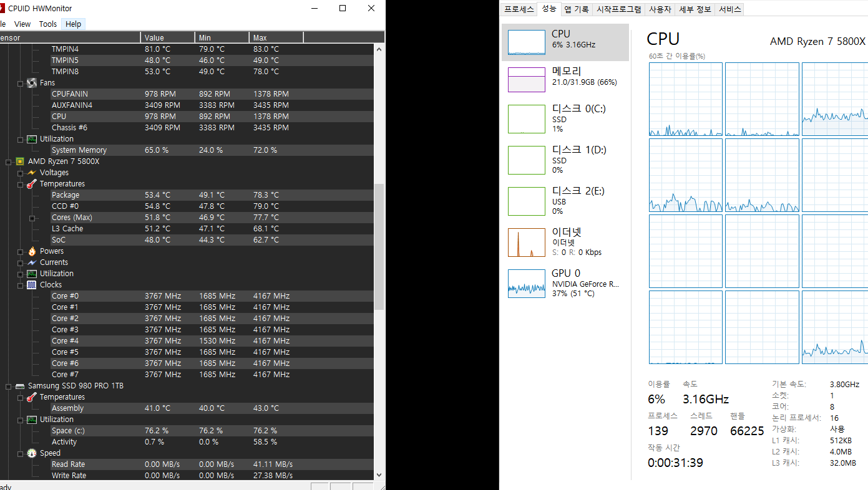This screenshot has width=868, height=490.
Task: Click the Fans category fan icon
Action: (32, 83)
